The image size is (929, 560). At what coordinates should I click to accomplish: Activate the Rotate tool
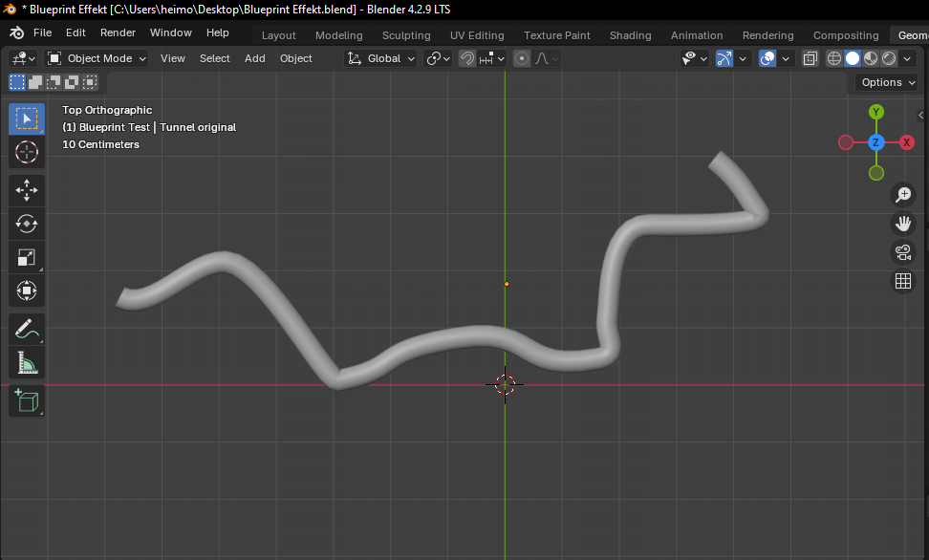[27, 224]
